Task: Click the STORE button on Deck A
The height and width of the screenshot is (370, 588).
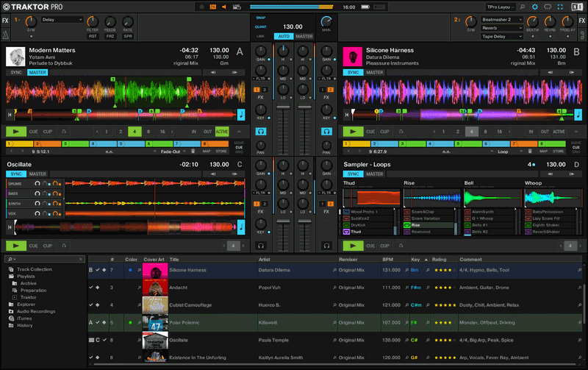Action: pyautogui.click(x=220, y=152)
